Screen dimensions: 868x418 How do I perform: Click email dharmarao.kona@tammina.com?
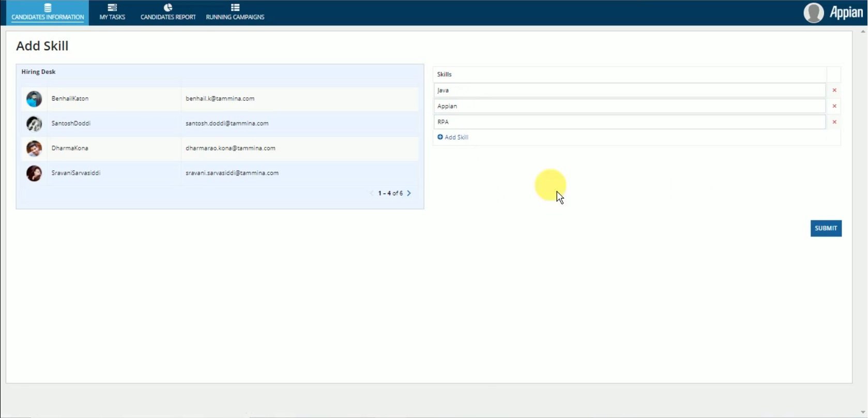(231, 148)
